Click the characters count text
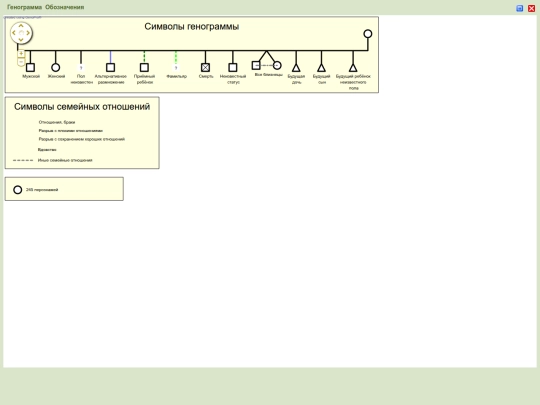540x405 pixels. pos(42,190)
